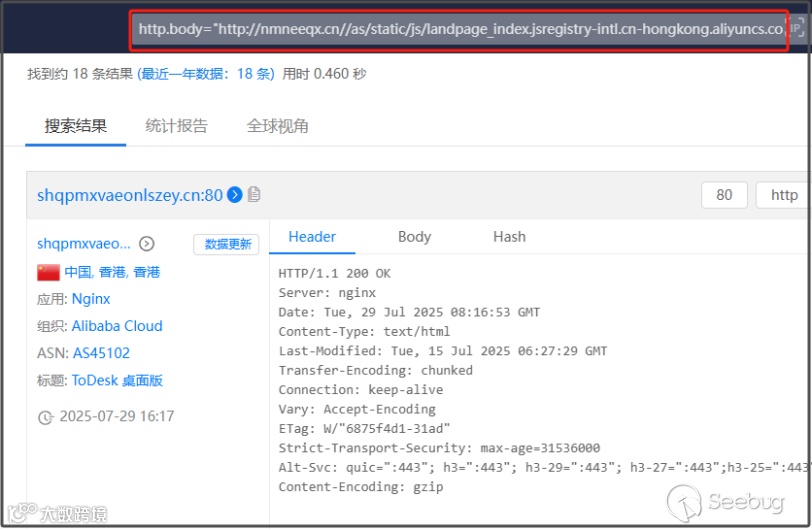
Task: Click the 'Last-Modified' header line
Action: [x=443, y=351]
